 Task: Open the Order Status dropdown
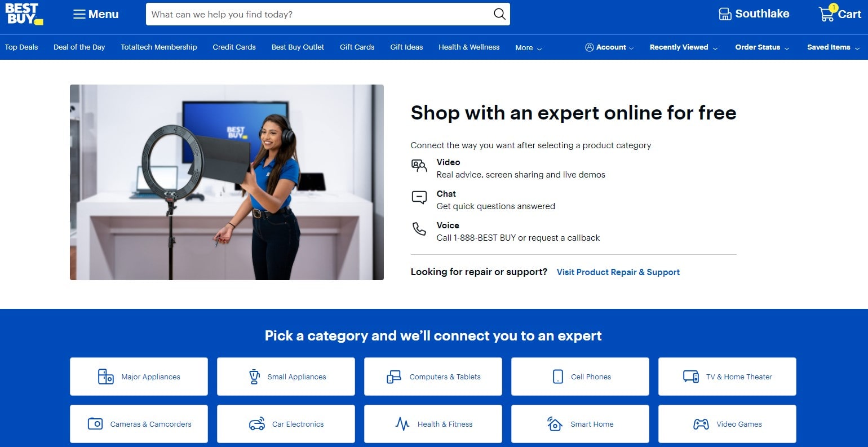tap(762, 47)
